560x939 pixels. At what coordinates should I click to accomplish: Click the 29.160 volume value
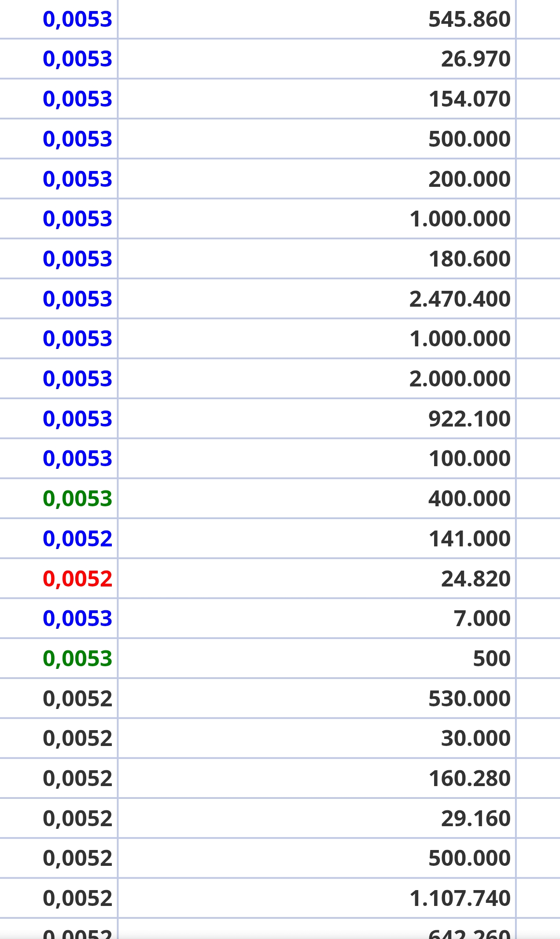click(475, 819)
